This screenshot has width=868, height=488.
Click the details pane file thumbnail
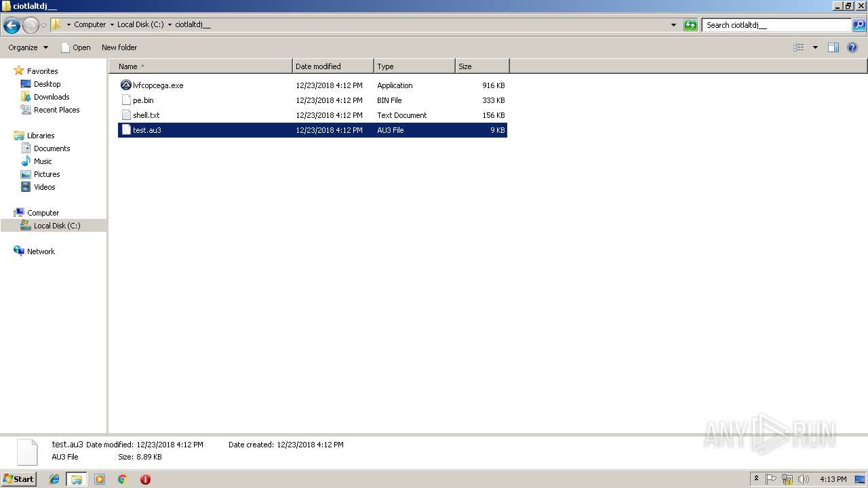[27, 451]
